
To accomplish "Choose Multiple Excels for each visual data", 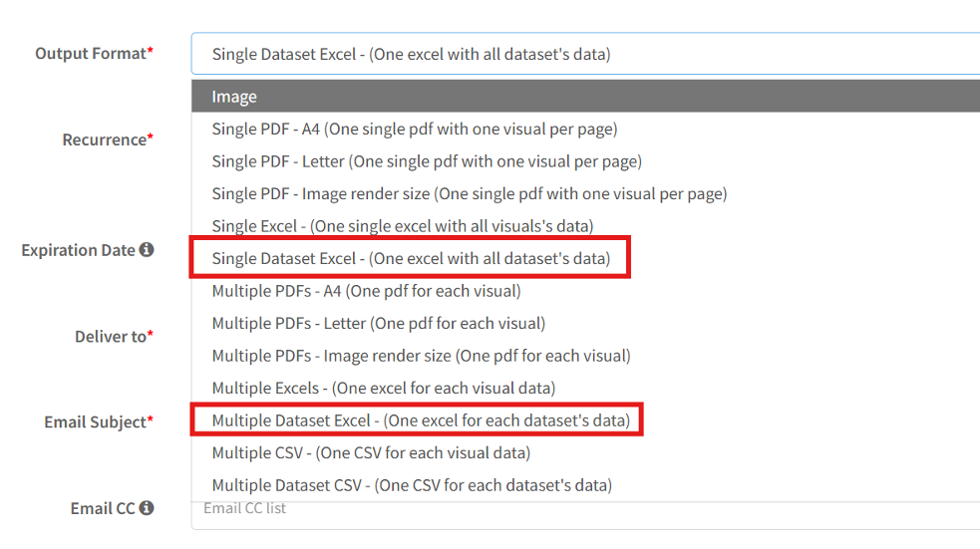I will click(x=383, y=388).
